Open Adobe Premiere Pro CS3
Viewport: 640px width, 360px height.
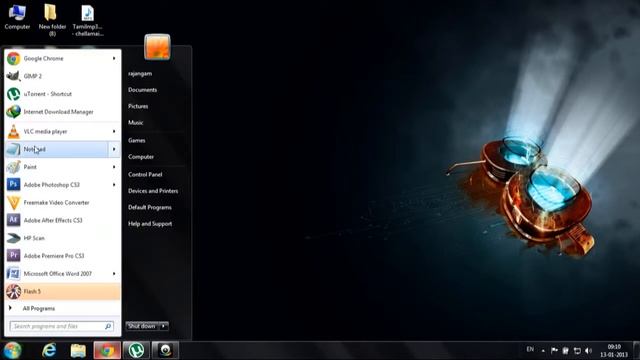pos(62,256)
